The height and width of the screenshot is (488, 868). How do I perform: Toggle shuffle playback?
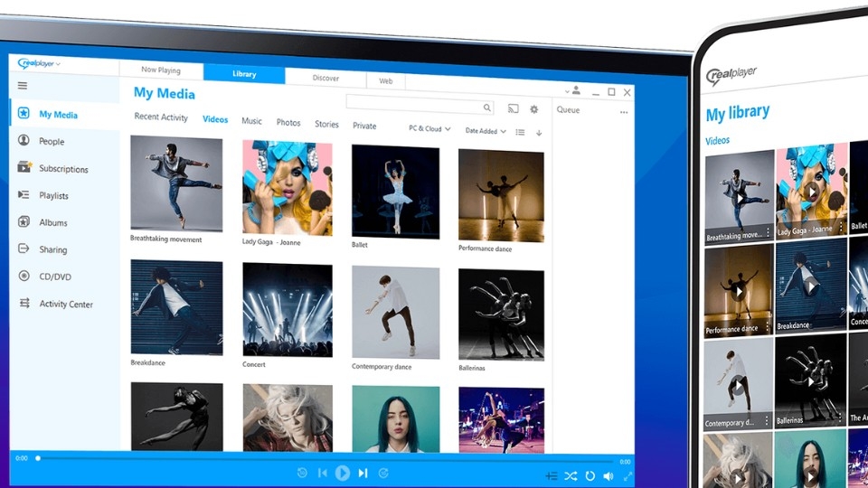[571, 476]
